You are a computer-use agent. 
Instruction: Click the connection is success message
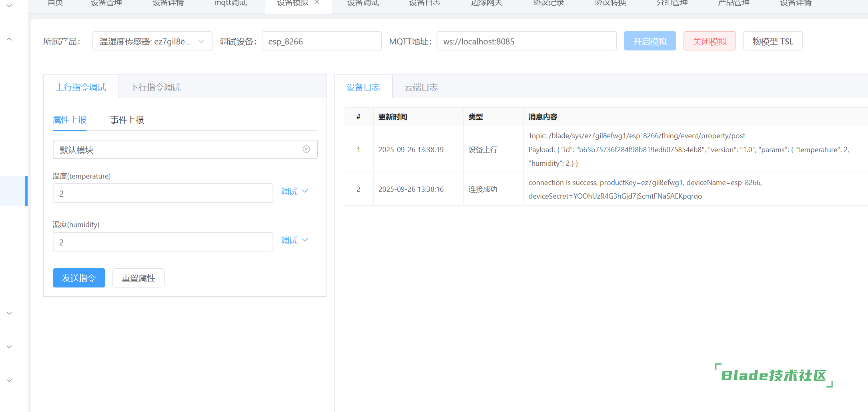tap(645, 183)
